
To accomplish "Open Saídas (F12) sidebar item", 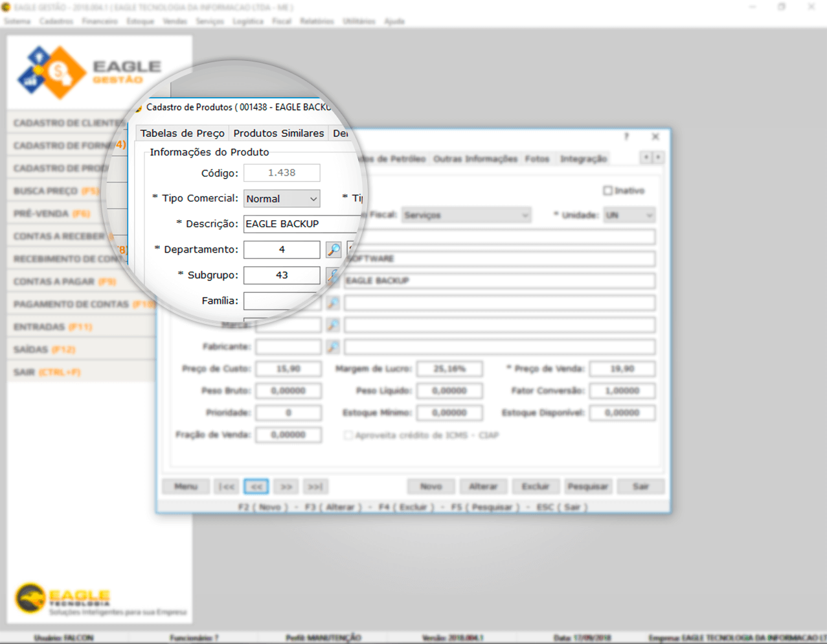I will tap(82, 349).
